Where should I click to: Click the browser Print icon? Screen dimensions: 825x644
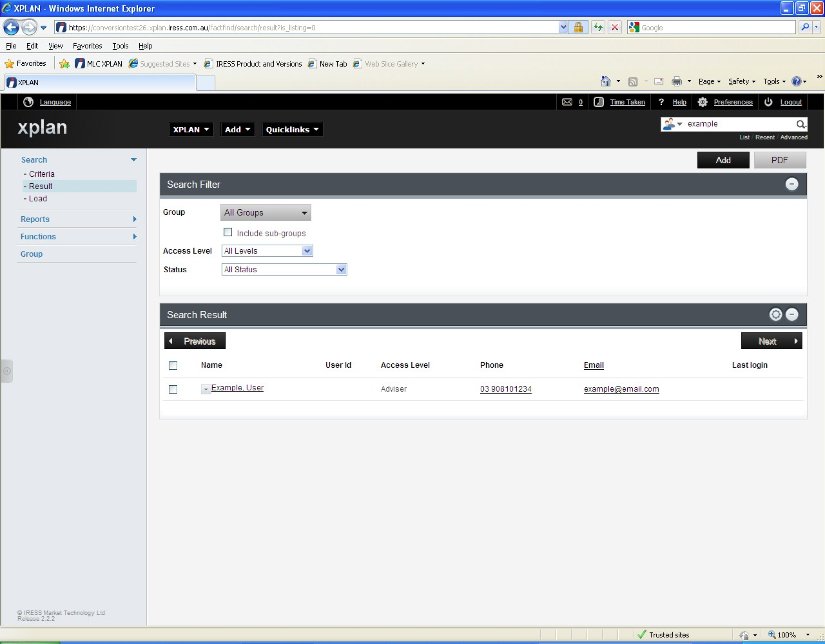pyautogui.click(x=676, y=81)
